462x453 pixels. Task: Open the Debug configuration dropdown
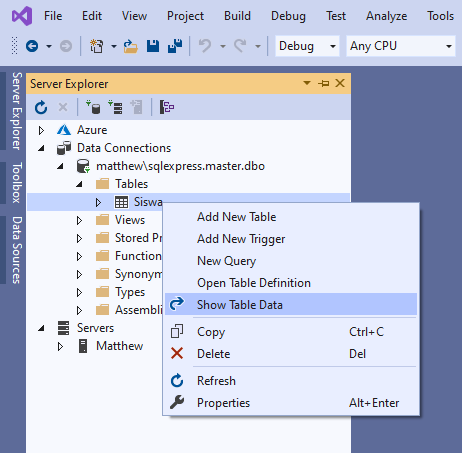pos(307,46)
